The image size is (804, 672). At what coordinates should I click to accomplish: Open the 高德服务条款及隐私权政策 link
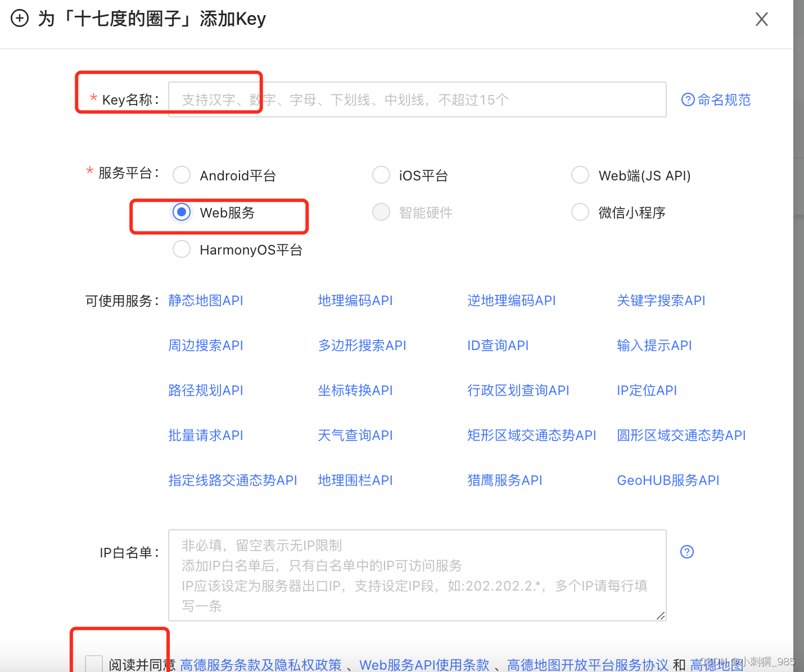(x=260, y=665)
